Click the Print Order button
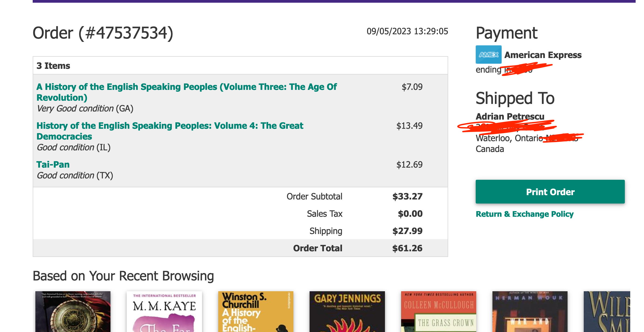This screenshot has width=644, height=332. click(x=550, y=192)
